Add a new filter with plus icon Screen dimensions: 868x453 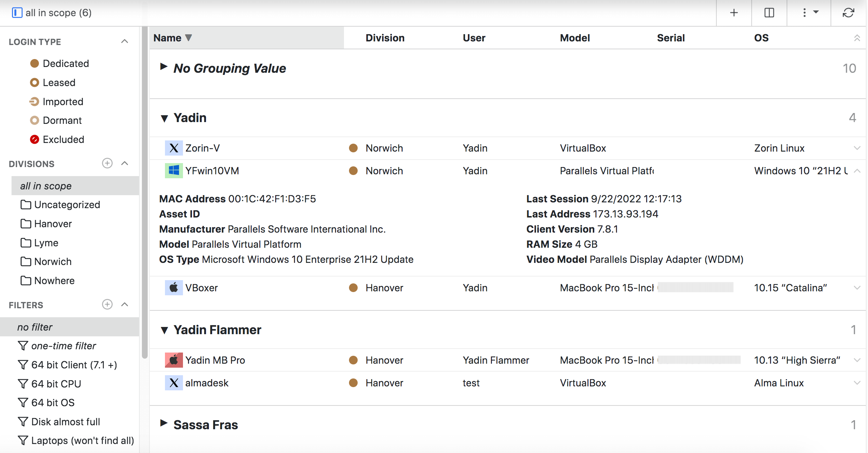click(107, 305)
